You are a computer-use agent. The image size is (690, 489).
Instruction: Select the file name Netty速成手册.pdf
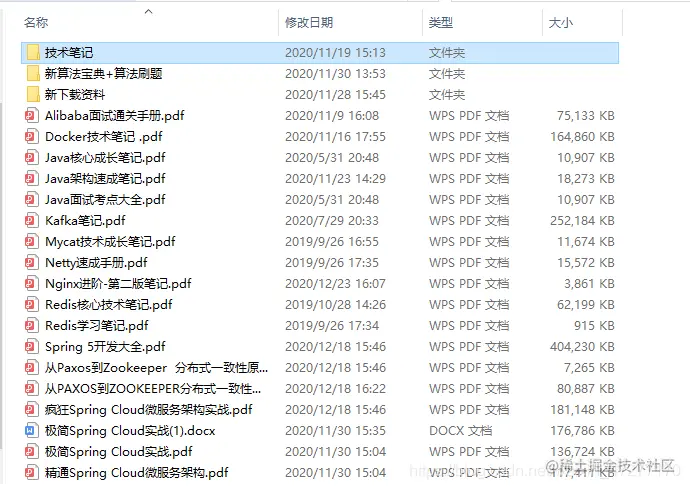(x=96, y=263)
